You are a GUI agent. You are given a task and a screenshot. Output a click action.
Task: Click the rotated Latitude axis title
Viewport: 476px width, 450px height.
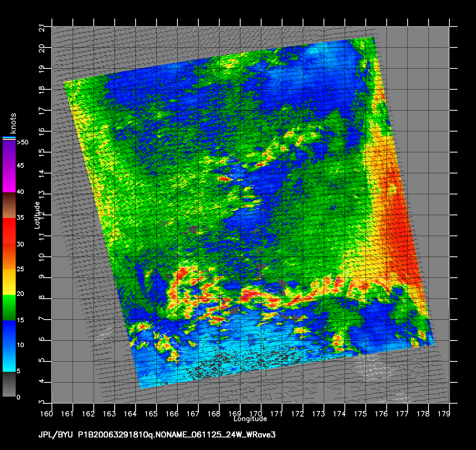coord(37,215)
